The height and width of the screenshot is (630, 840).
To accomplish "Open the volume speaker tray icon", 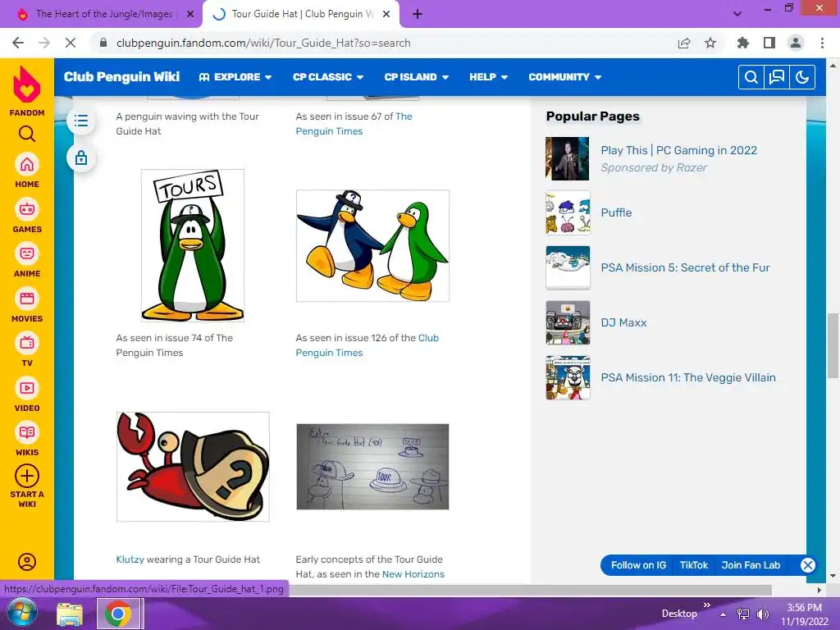I will pyautogui.click(x=762, y=614).
